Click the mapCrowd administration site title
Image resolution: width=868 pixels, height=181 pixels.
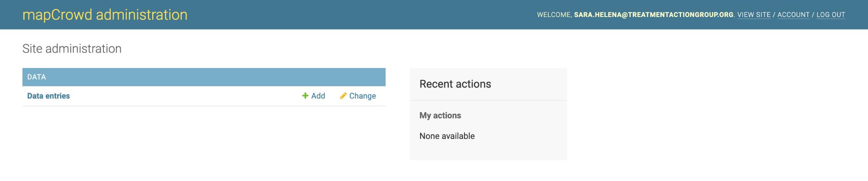(105, 15)
